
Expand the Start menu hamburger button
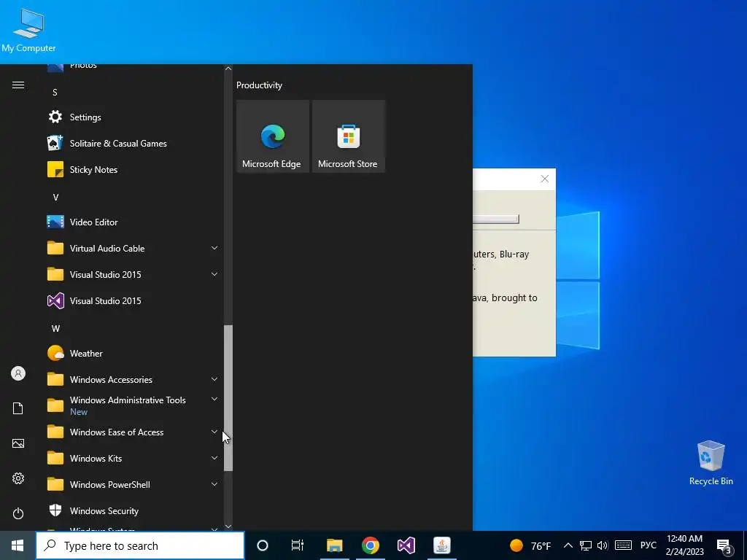pos(18,85)
